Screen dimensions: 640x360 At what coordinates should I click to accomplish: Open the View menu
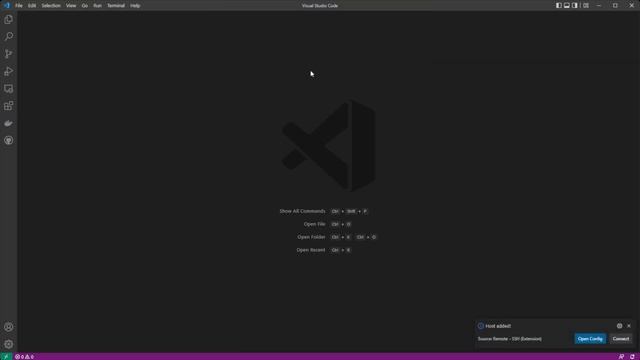71,6
